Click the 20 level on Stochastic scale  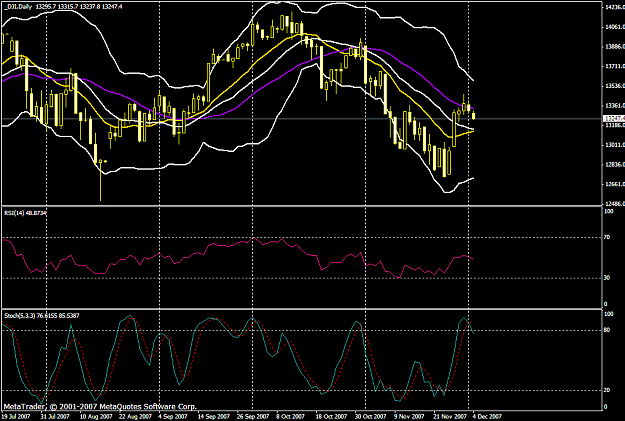[x=607, y=390]
